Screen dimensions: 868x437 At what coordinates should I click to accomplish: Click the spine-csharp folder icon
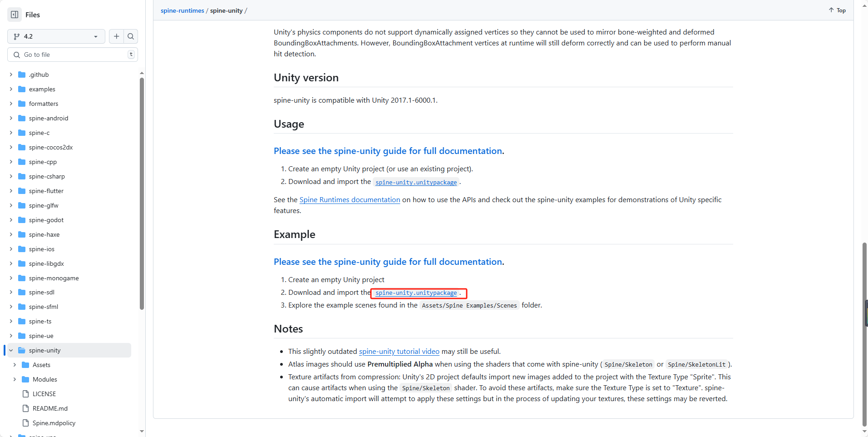22,176
